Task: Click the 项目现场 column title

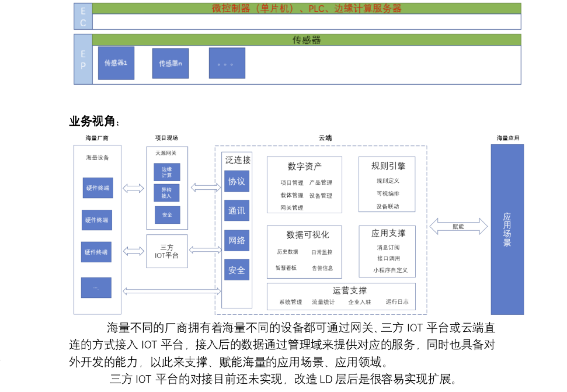Action: [166, 138]
